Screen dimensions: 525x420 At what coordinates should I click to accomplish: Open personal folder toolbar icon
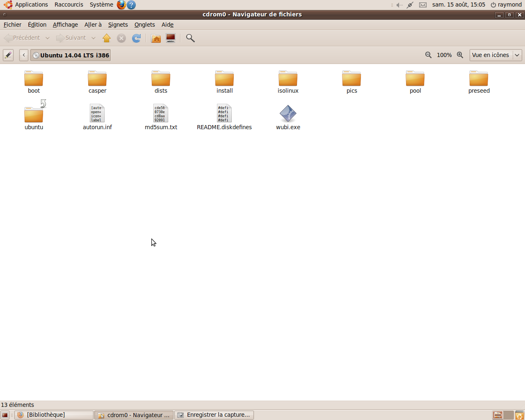coord(156,38)
